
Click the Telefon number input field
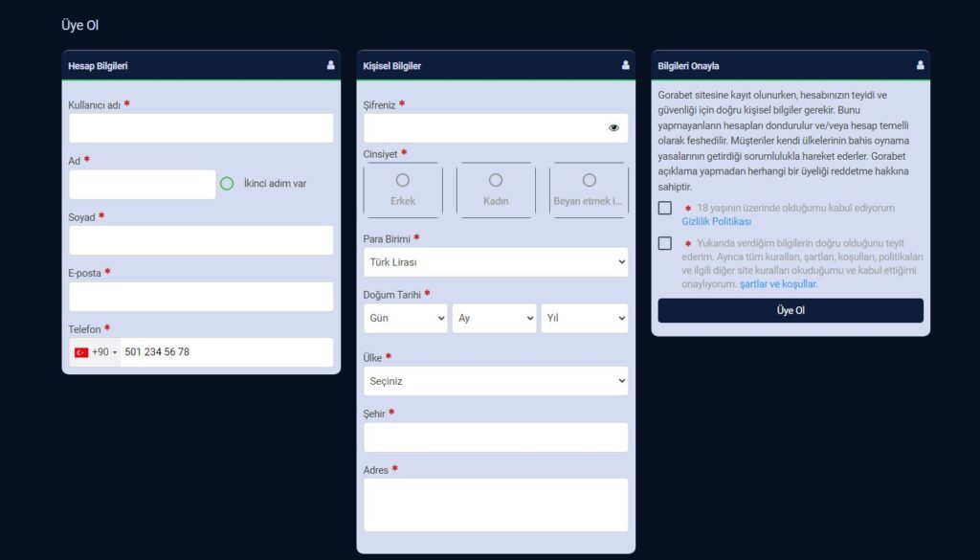tap(227, 352)
